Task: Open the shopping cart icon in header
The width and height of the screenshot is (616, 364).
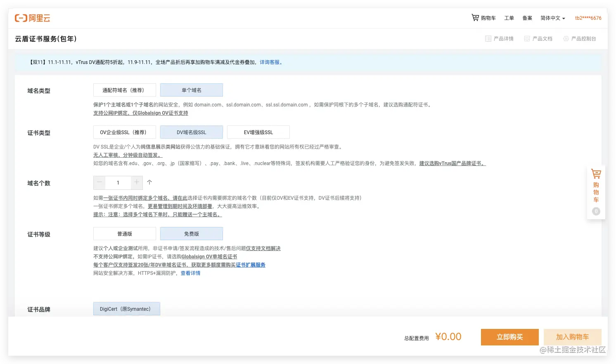Action: tap(475, 17)
